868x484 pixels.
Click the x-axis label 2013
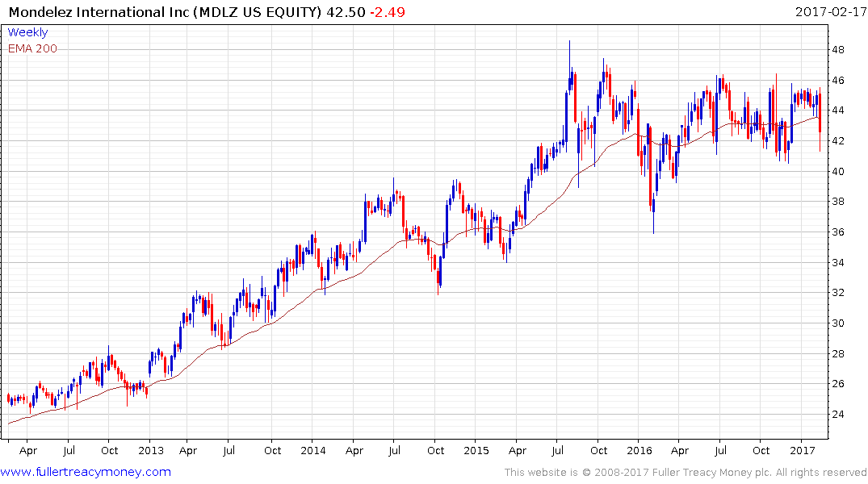point(151,450)
